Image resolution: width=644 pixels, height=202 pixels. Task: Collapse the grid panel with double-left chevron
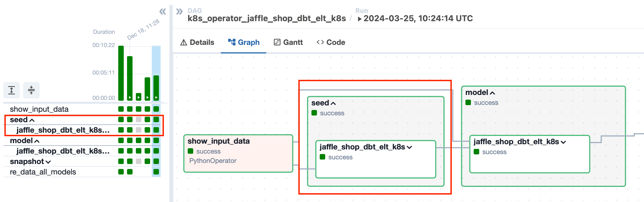click(163, 12)
